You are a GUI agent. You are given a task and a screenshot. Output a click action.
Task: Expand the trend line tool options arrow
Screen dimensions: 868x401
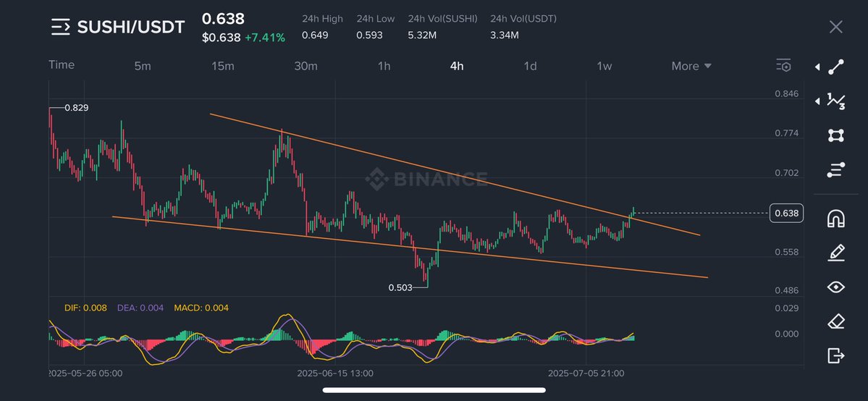click(x=817, y=67)
